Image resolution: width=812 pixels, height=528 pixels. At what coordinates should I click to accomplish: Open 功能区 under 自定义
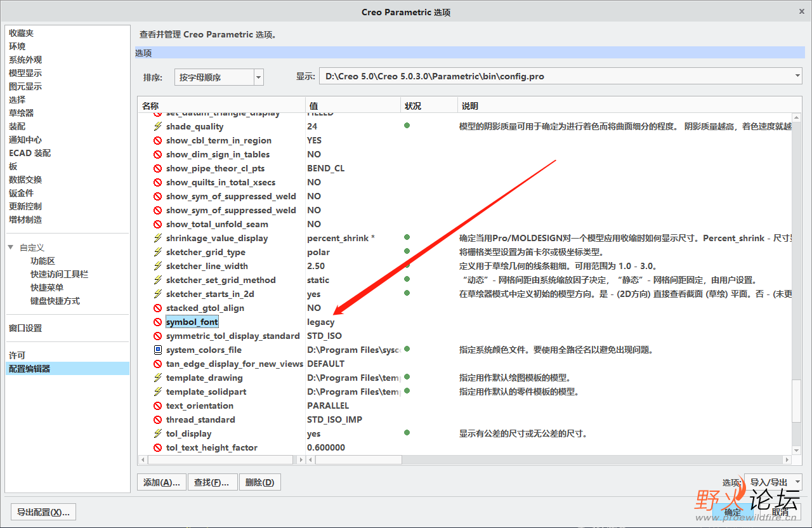[43, 261]
